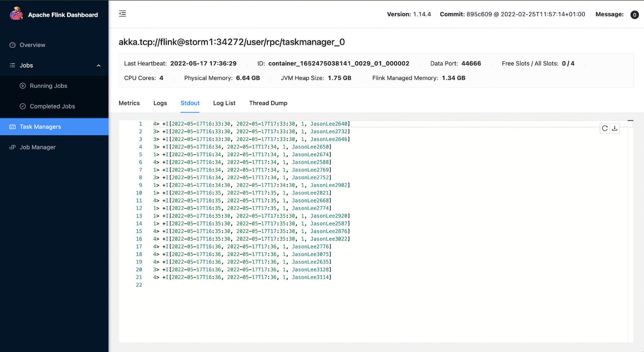The height and width of the screenshot is (352, 644).
Task: Click line number 22 in the log gutter
Action: [139, 285]
